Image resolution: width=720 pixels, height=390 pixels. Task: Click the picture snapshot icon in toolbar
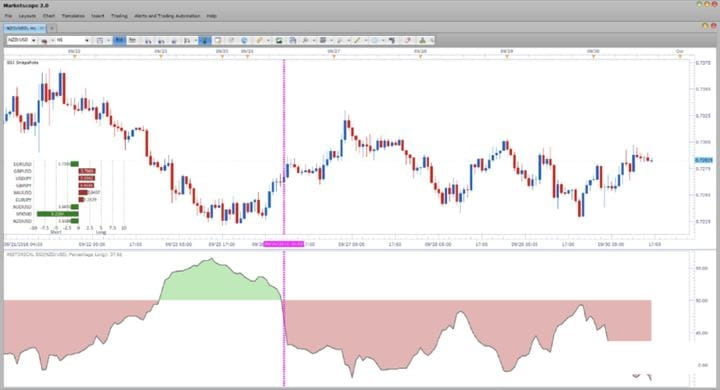[279, 40]
